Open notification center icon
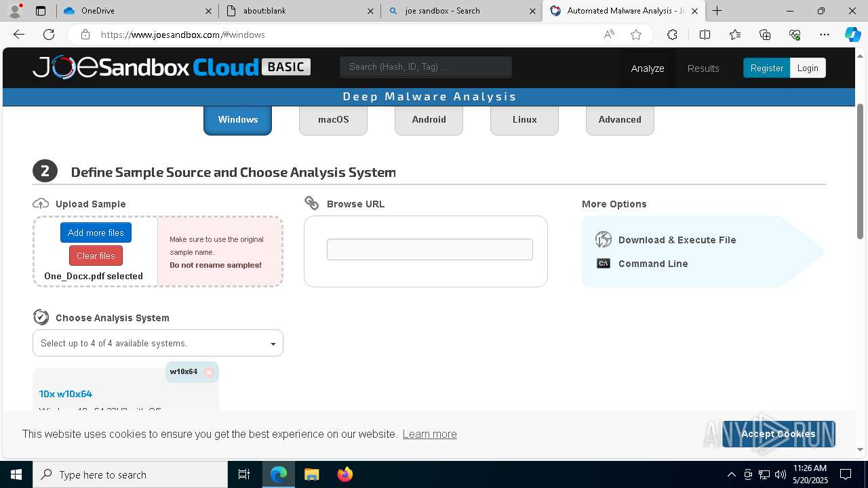Screen dimensions: 868x488 click(846, 474)
